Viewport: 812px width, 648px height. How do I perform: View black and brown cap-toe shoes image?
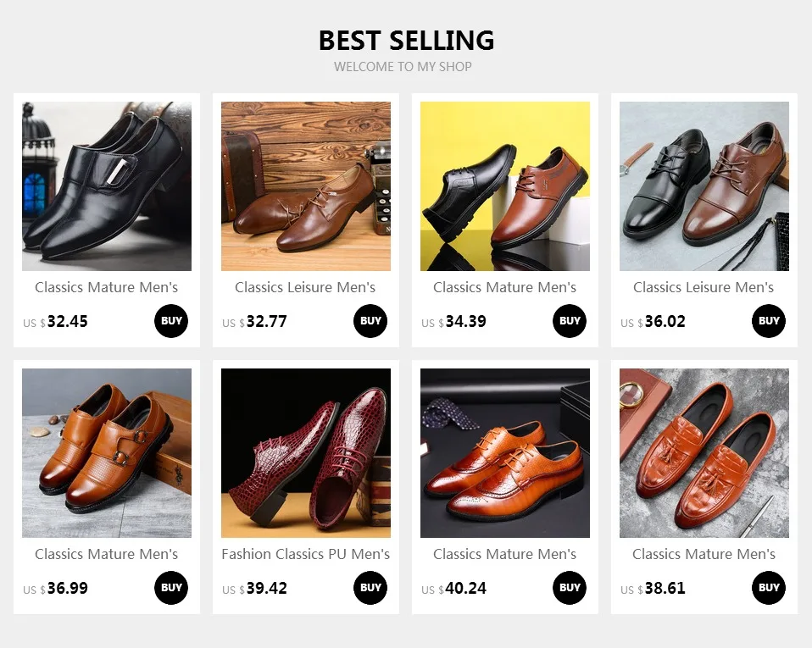(704, 186)
